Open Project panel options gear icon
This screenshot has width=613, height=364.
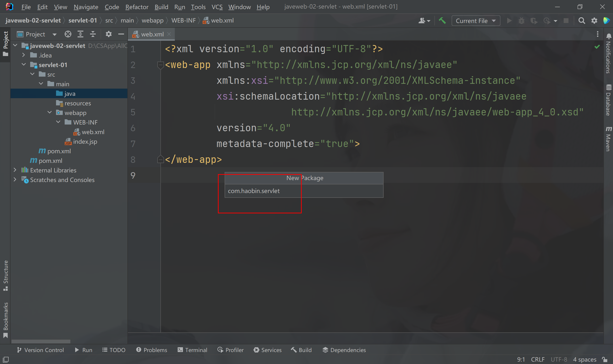[x=108, y=34]
